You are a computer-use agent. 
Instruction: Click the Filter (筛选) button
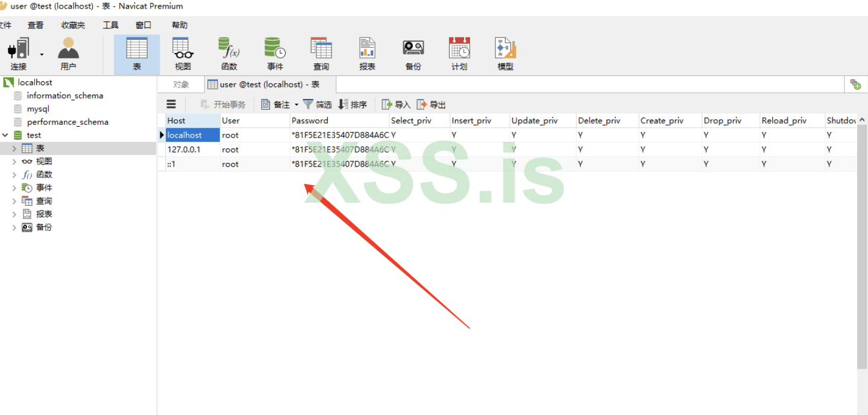click(x=317, y=104)
